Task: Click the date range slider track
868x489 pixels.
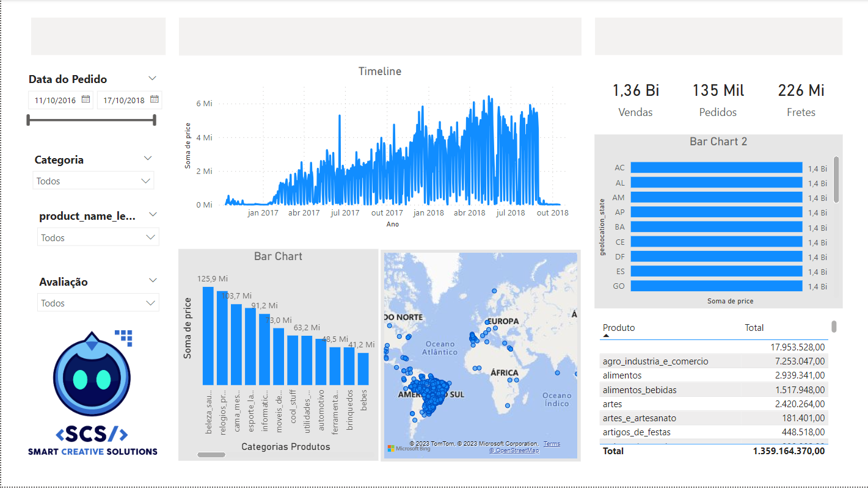Action: (x=92, y=120)
